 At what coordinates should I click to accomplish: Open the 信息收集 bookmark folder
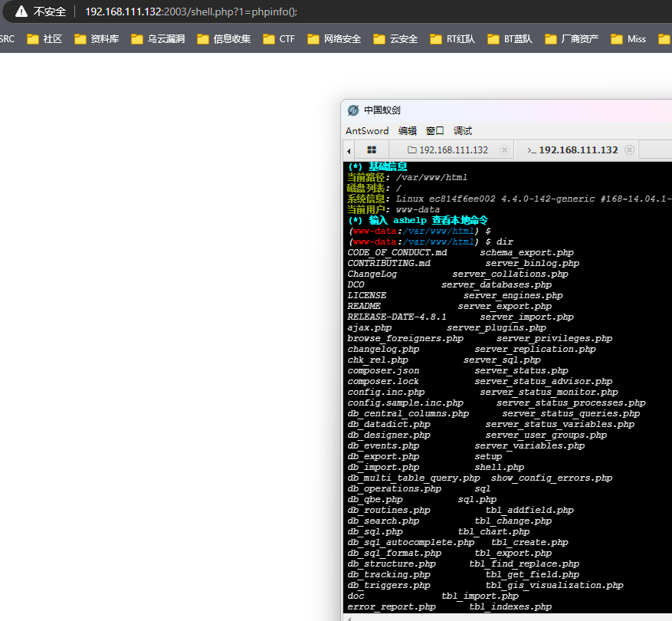[x=223, y=39]
